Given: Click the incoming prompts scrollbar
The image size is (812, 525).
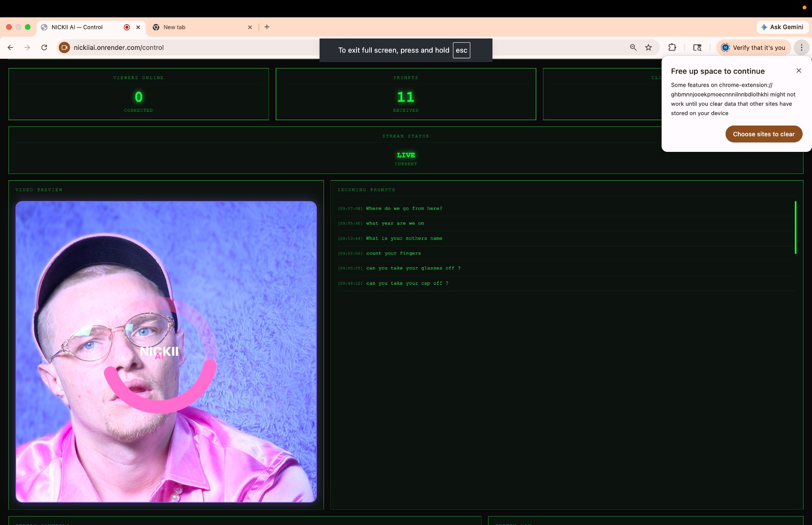Looking at the screenshot, I should pyautogui.click(x=796, y=227).
